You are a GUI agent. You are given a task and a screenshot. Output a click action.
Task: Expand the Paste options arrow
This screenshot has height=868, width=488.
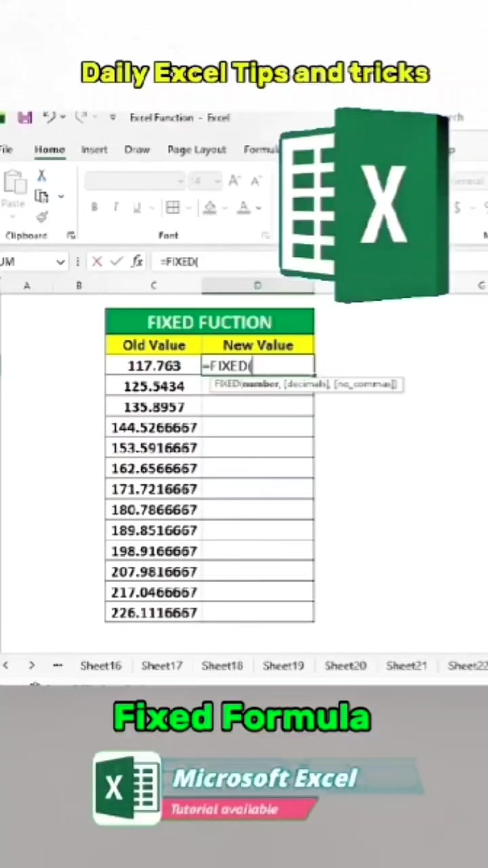click(13, 216)
